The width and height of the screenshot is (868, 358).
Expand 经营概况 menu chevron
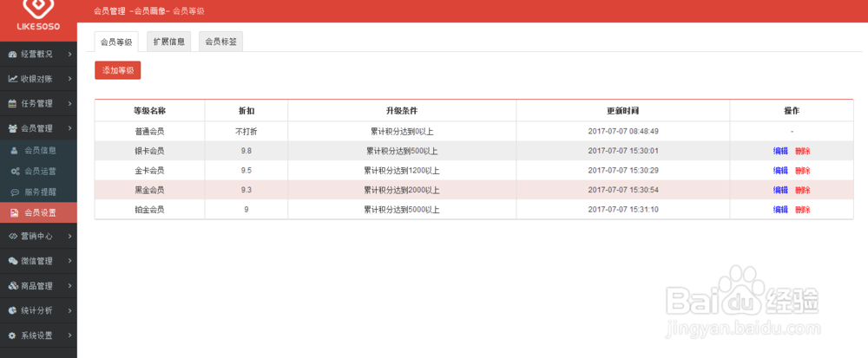69,54
